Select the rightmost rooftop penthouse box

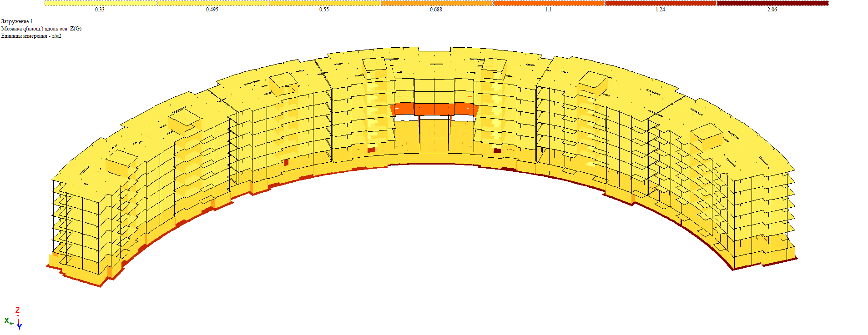[x=706, y=134]
